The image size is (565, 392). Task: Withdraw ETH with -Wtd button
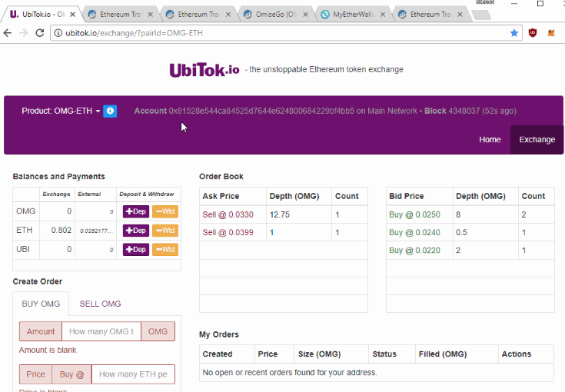pos(165,231)
